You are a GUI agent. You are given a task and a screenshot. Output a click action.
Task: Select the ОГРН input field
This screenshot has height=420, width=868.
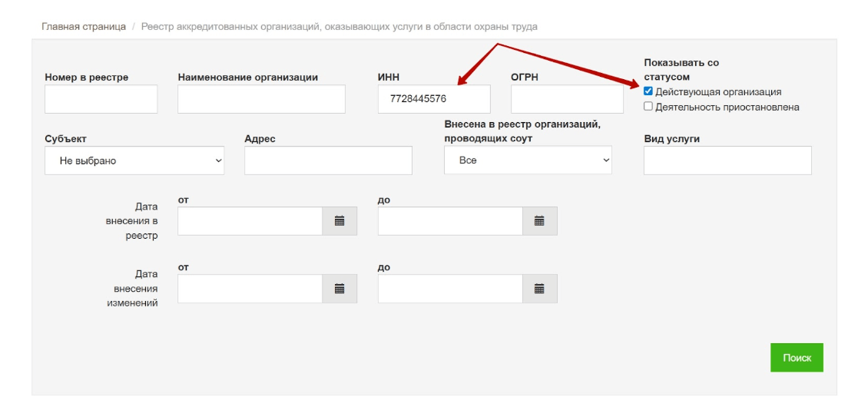(567, 99)
